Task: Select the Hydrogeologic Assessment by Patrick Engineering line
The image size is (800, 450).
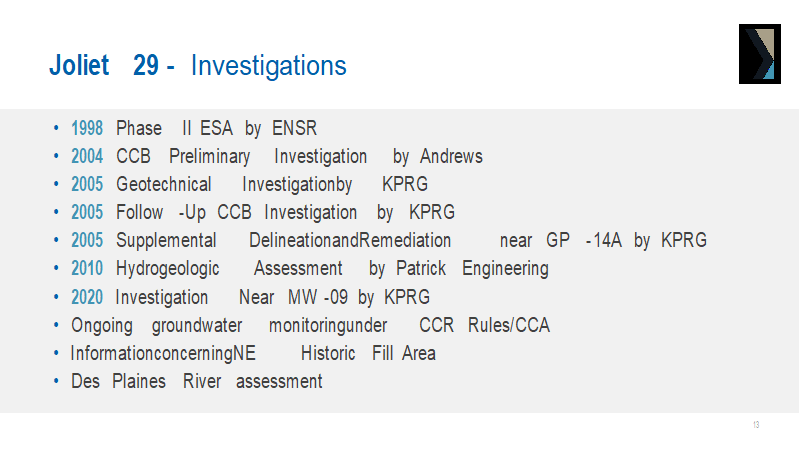Action: click(x=332, y=268)
